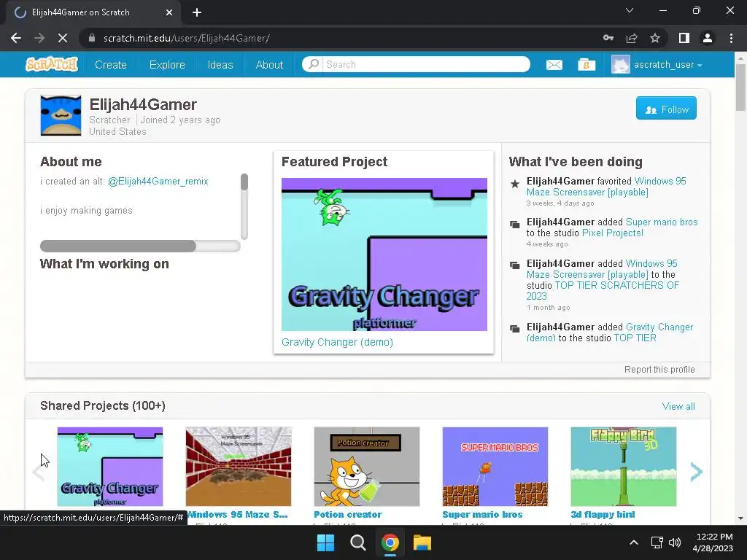Click the Chrome icon in the taskbar
This screenshot has height=560, width=747.
[390, 542]
